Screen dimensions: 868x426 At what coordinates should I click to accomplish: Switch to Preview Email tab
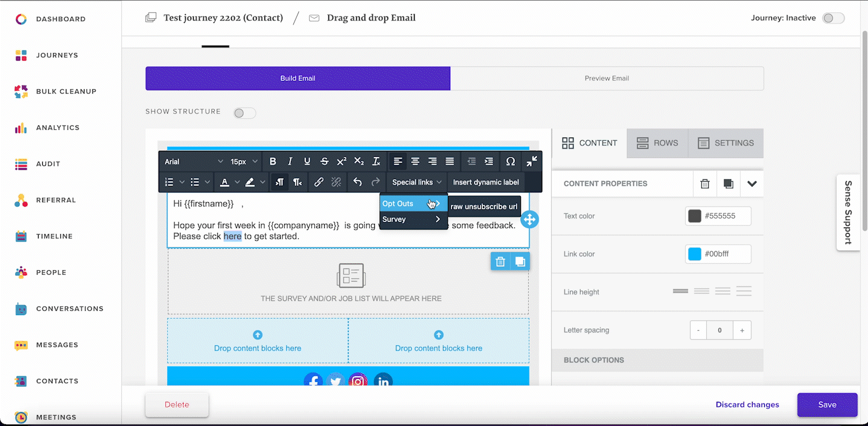click(x=607, y=78)
